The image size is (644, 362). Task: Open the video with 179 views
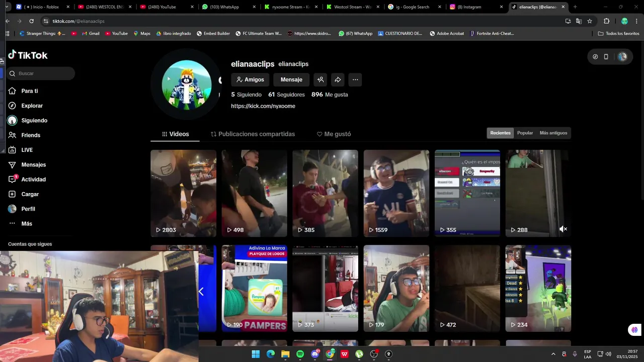pyautogui.click(x=396, y=289)
